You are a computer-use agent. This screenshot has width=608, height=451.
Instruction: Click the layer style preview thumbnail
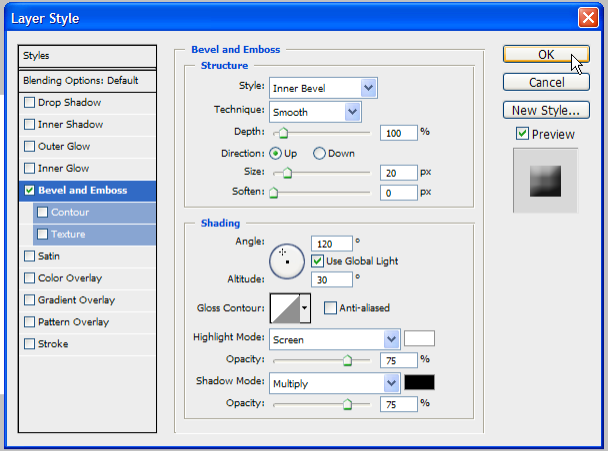[545, 181]
